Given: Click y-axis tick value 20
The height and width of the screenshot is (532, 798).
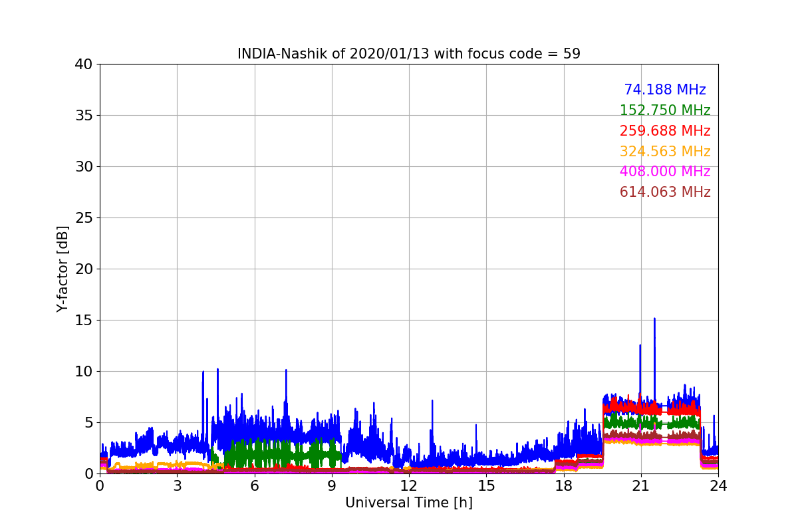Looking at the screenshot, I should (84, 269).
